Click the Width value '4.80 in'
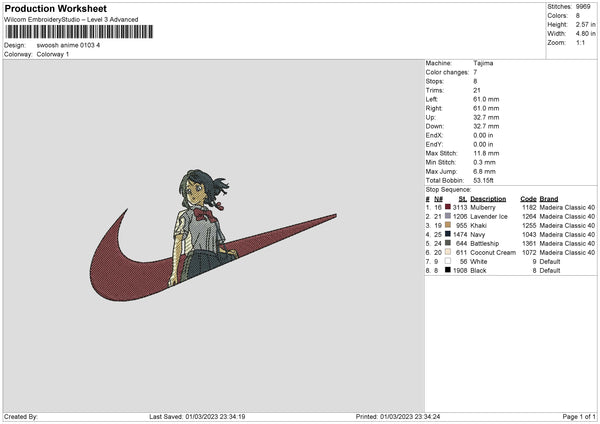 pyautogui.click(x=585, y=34)
